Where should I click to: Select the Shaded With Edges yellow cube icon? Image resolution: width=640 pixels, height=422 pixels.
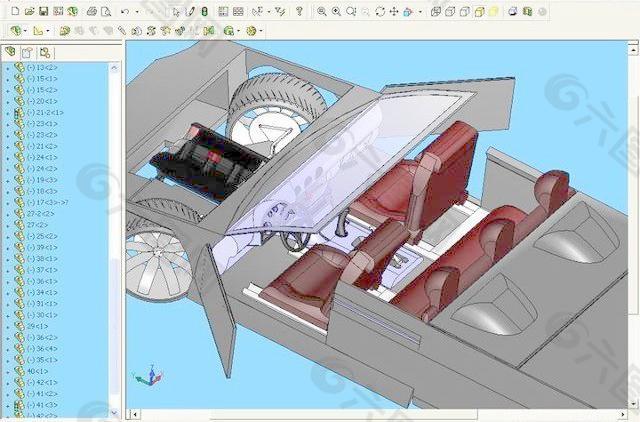(x=479, y=11)
